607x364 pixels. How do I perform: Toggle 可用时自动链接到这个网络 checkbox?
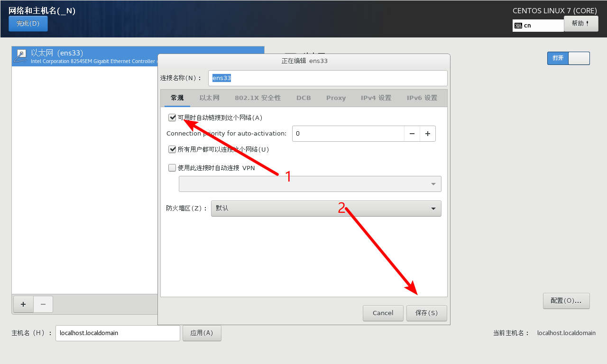click(172, 118)
